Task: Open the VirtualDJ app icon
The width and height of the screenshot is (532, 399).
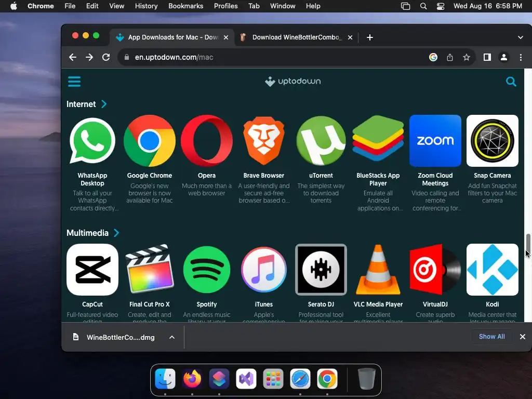Action: point(435,270)
